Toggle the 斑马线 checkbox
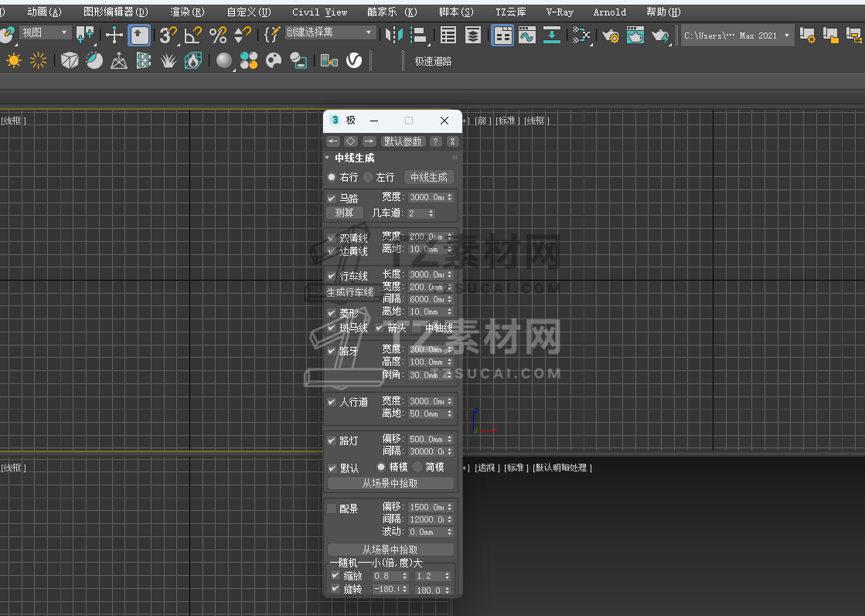Image resolution: width=865 pixels, height=616 pixels. (332, 328)
